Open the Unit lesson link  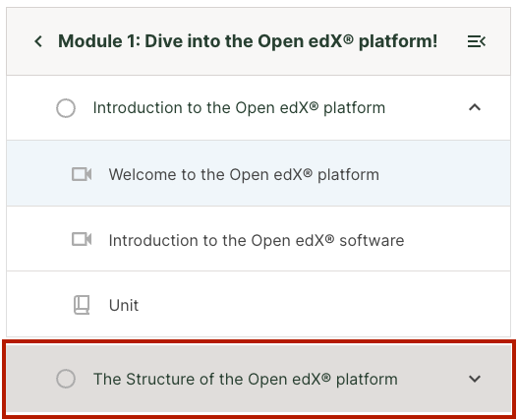124,305
